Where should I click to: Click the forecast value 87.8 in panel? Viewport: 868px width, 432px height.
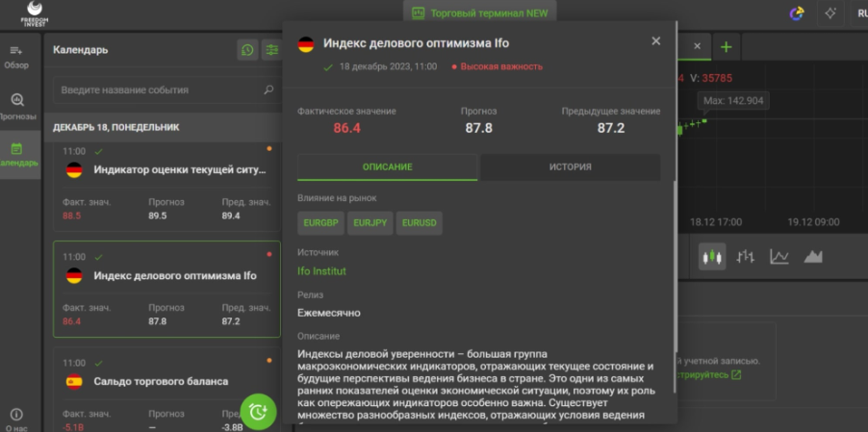pos(479,128)
